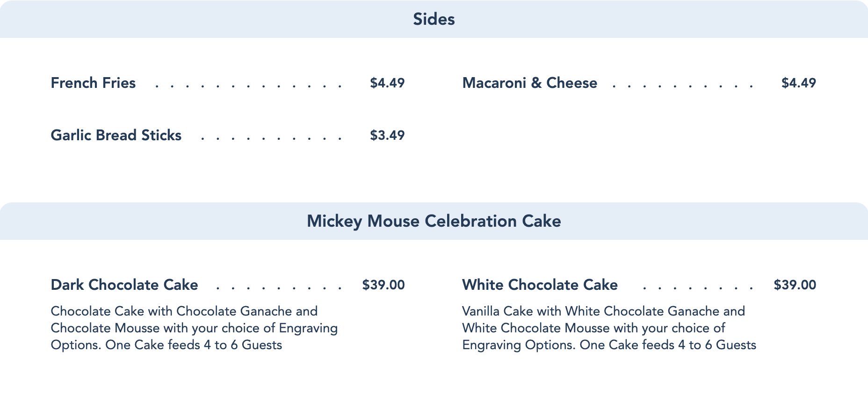Click "Vanilla Cake with White Chocolate Ganache" line
Image resolution: width=868 pixels, height=402 pixels.
(x=603, y=311)
